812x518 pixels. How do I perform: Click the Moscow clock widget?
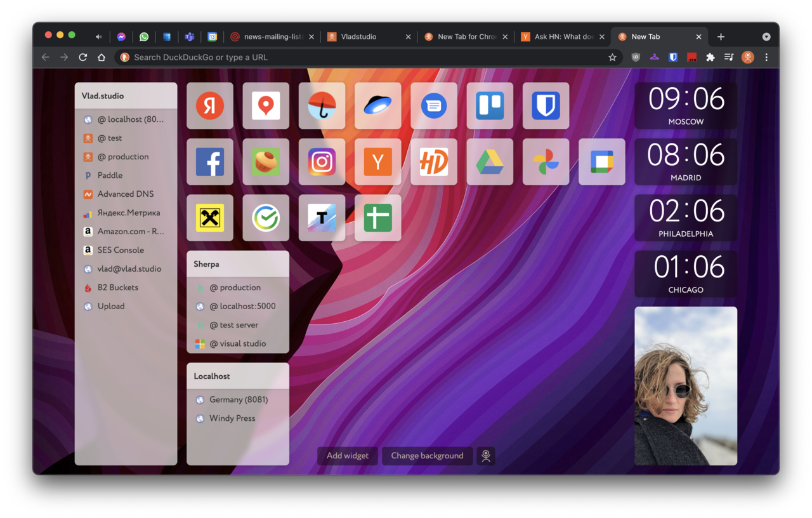click(x=686, y=106)
